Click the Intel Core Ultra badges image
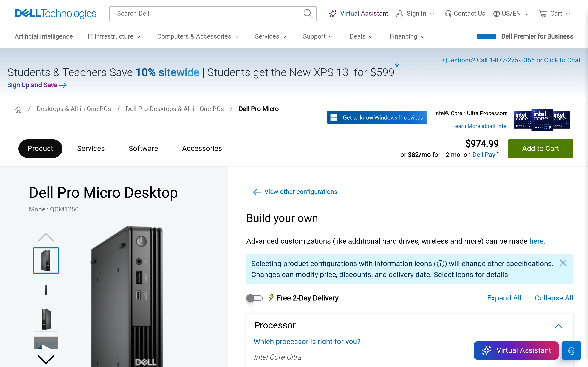Screen dimensions: 588x367 542,120
